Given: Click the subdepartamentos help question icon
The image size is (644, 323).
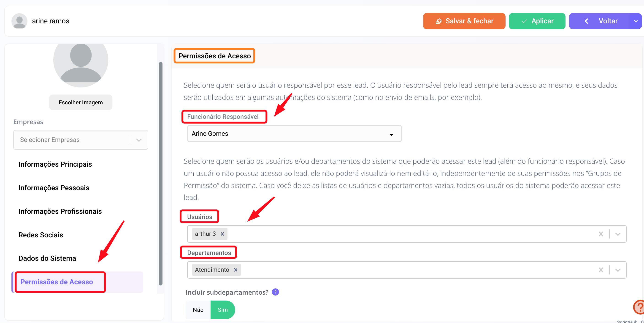Looking at the screenshot, I should pos(275,292).
